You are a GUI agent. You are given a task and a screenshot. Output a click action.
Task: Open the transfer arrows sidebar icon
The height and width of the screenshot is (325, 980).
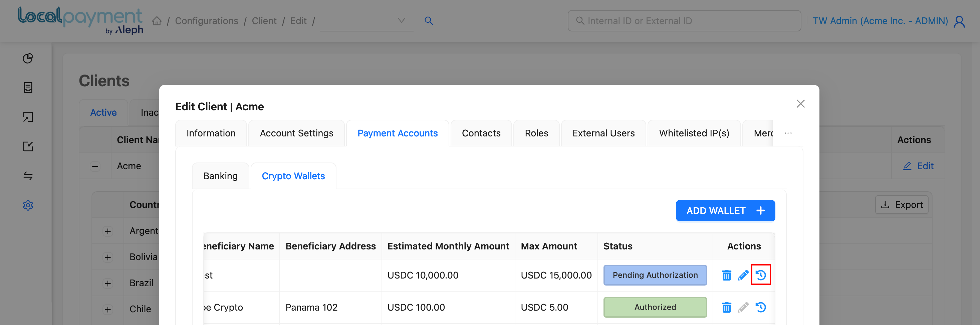[x=28, y=176]
